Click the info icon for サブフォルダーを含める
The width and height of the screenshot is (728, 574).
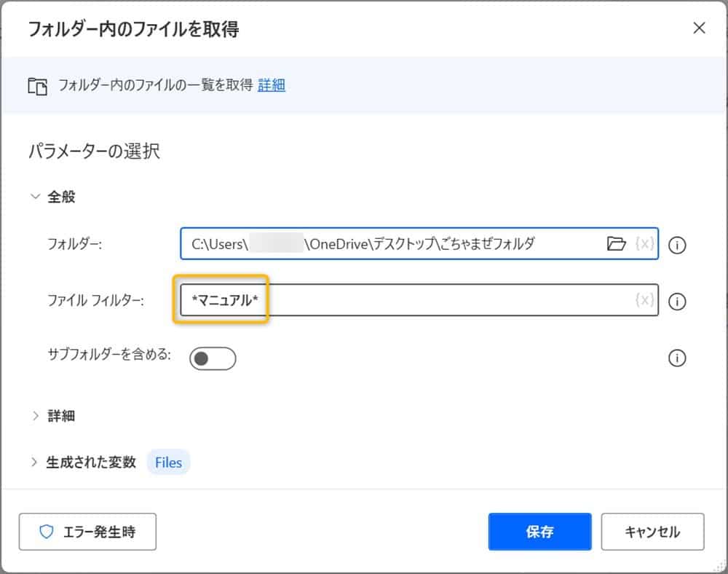[677, 358]
